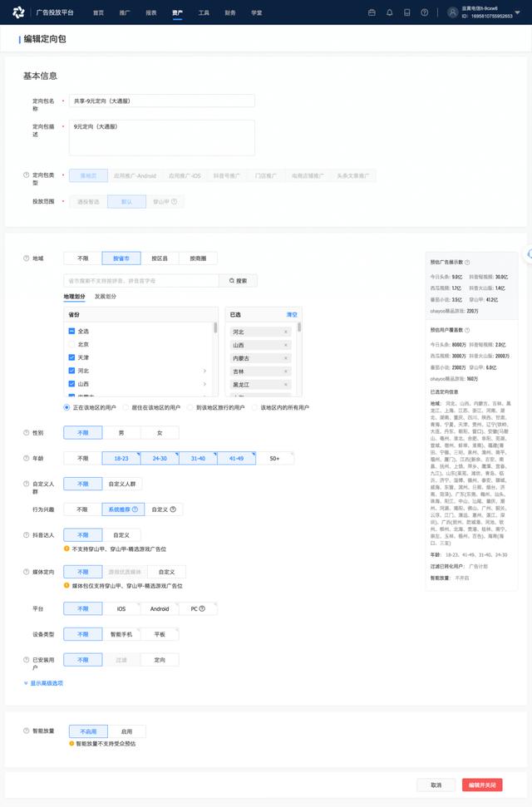Click the help icon beside 年龄 label
Viewport: 532px width, 807px height.
[26, 458]
